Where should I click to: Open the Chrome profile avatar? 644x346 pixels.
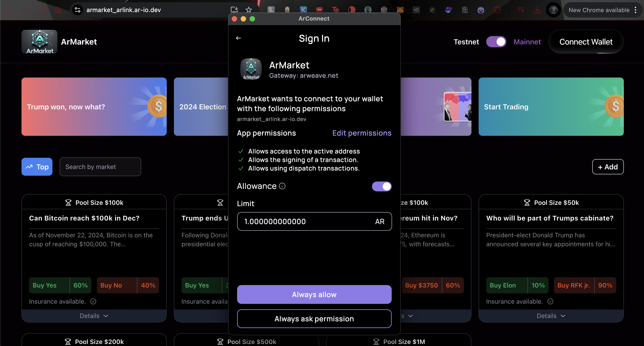pyautogui.click(x=553, y=10)
